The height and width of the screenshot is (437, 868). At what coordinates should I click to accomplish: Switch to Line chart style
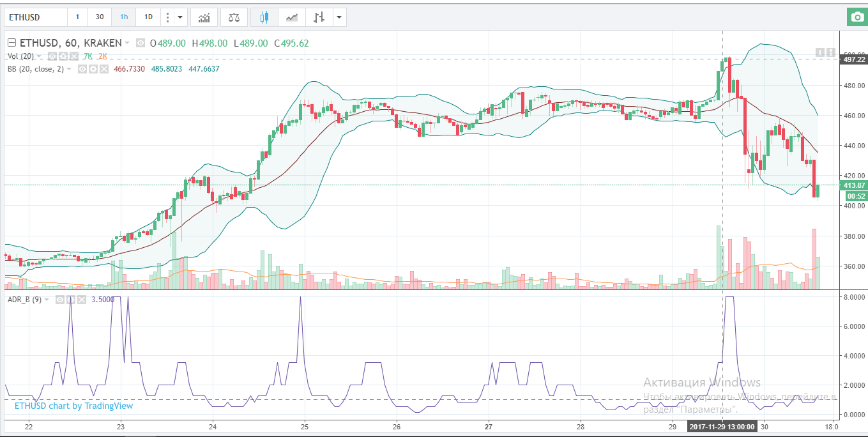[x=291, y=17]
